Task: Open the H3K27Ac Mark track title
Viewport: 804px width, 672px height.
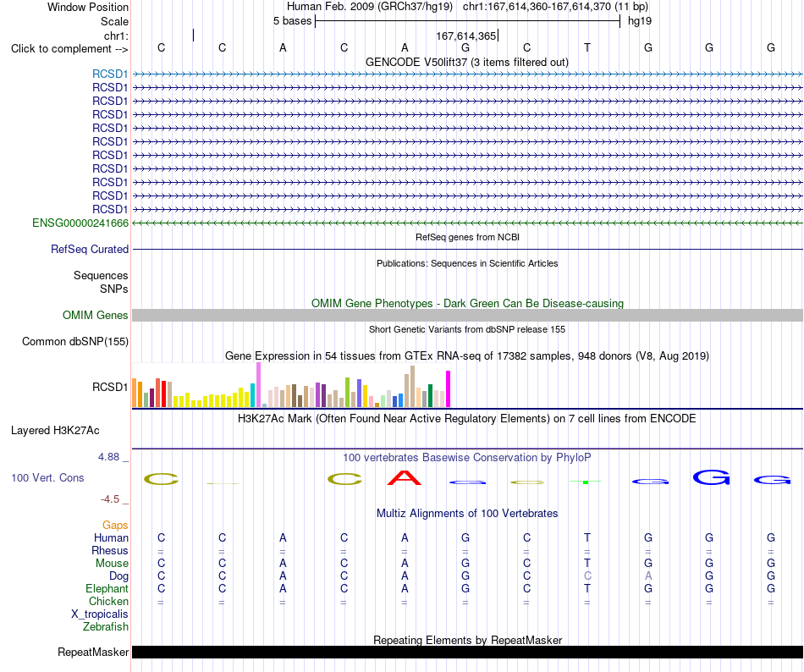Action: tap(467, 418)
